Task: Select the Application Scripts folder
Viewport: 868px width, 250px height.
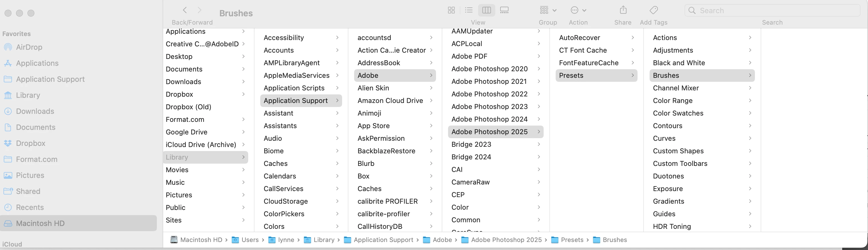Action: 301,88
